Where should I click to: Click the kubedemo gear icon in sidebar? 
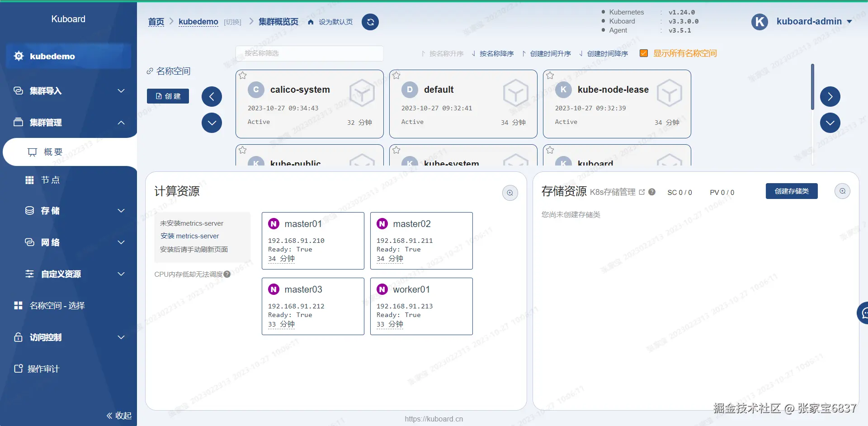pos(19,56)
